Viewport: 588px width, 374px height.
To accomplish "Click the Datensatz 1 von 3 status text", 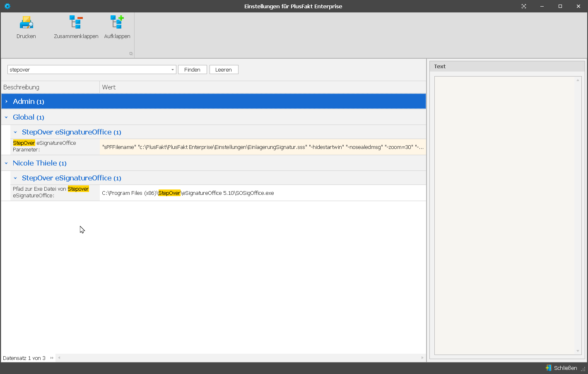I will click(24, 358).
